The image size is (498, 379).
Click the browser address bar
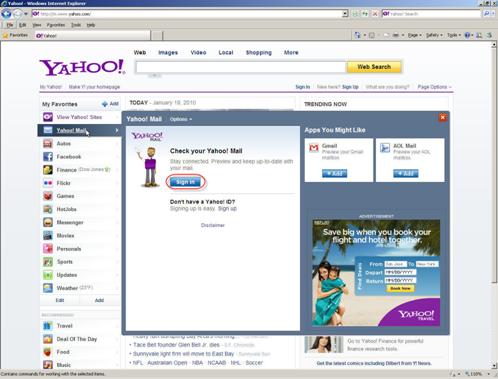point(187,14)
